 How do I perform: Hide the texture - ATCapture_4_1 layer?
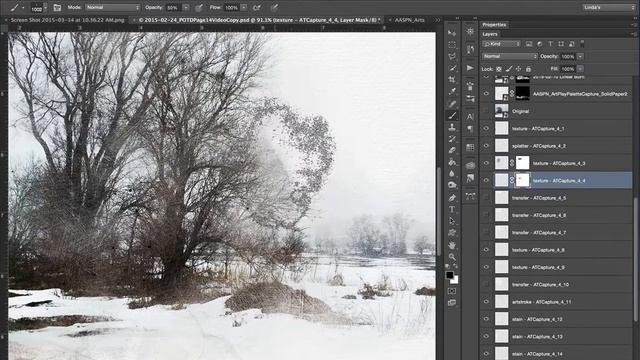coord(486,129)
